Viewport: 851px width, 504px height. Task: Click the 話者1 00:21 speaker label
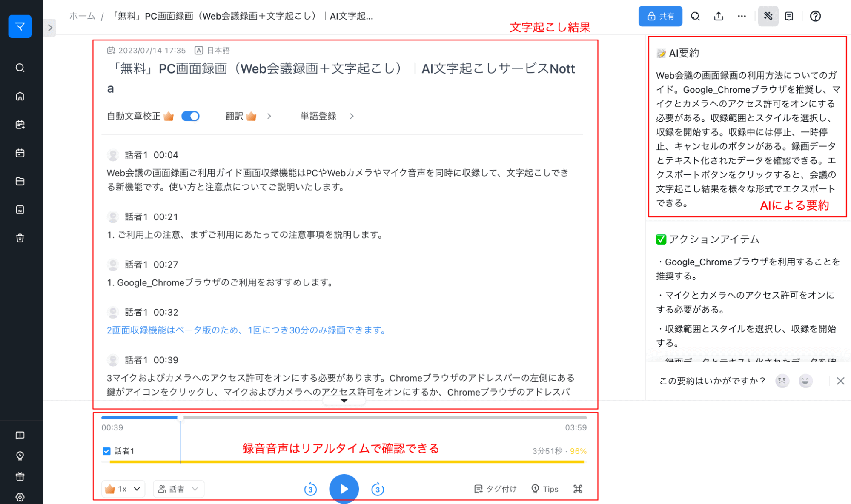pos(151,217)
